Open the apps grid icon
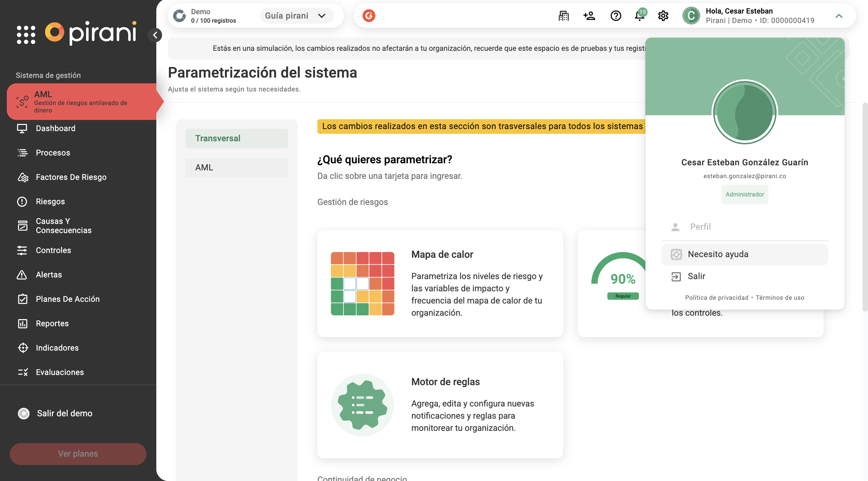The image size is (868, 481). point(26,35)
